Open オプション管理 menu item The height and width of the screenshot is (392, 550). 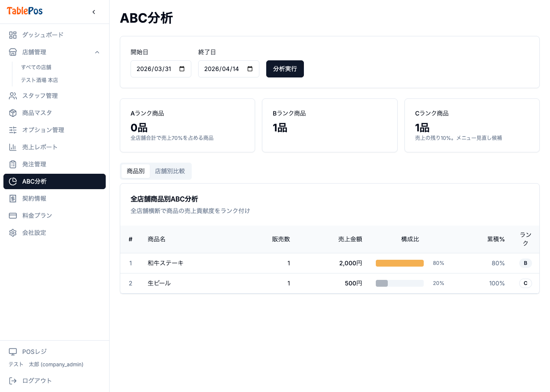click(54, 130)
